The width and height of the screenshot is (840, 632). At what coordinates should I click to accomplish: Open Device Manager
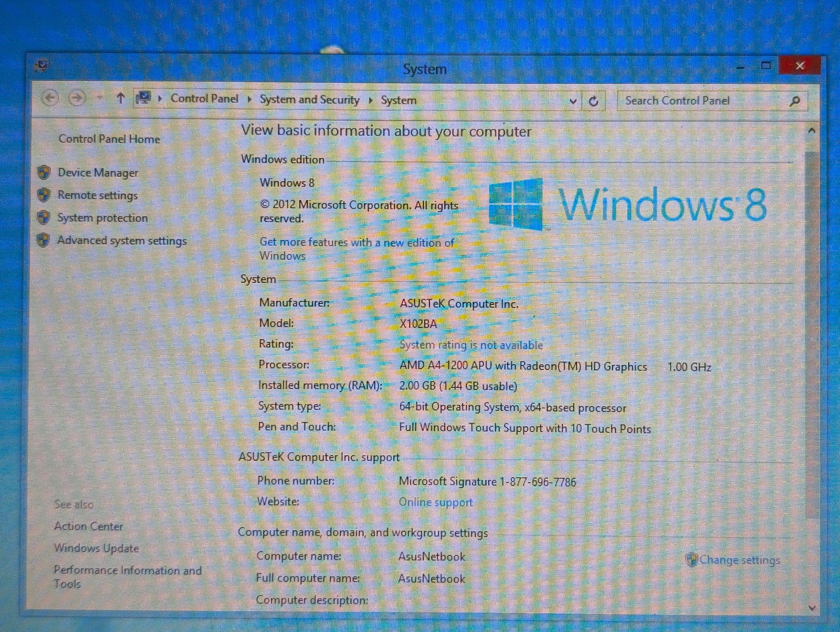98,173
